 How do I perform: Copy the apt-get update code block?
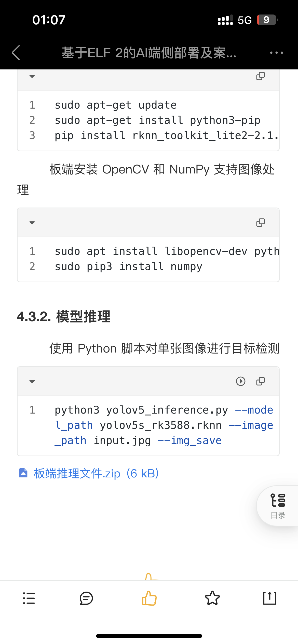[260, 76]
